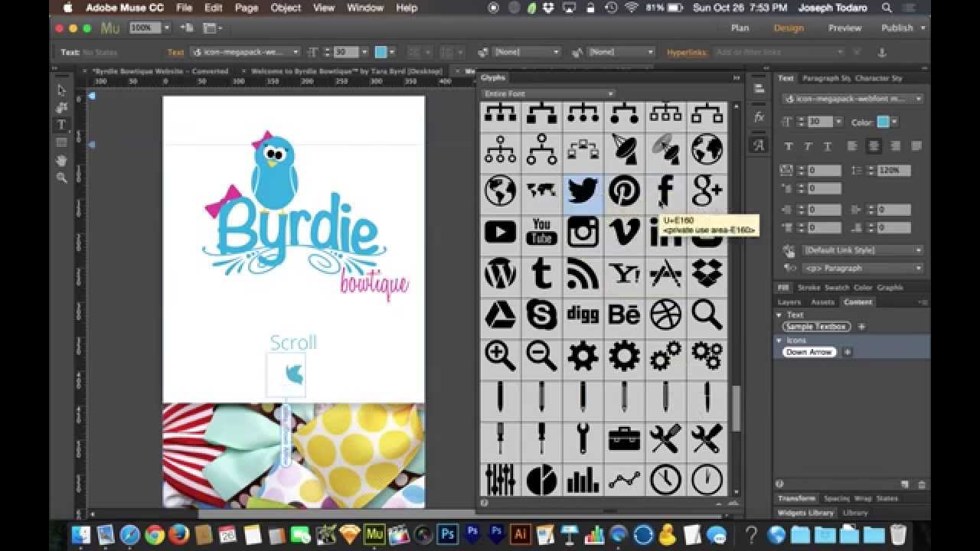Image resolution: width=980 pixels, height=551 pixels.
Task: Click the Down Arrow tag
Action: [x=809, y=352]
